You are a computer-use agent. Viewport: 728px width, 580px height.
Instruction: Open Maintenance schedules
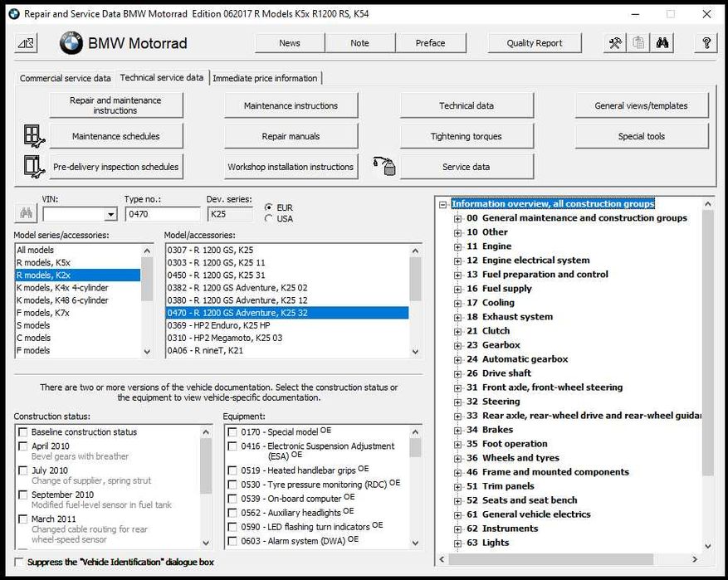pos(115,136)
